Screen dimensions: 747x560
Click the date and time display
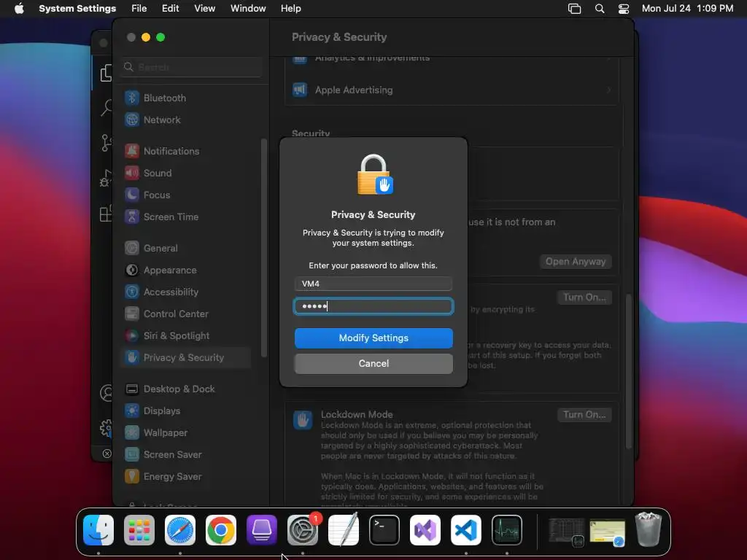(x=687, y=9)
